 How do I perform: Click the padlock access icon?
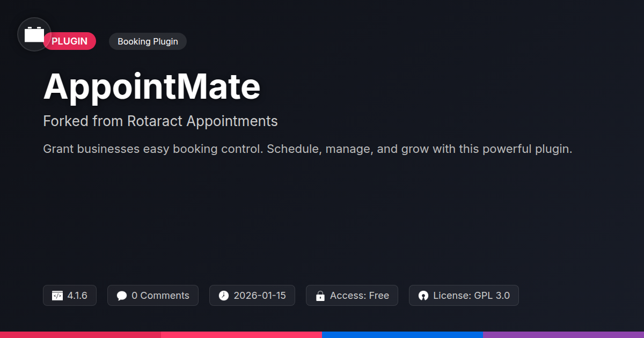coord(320,296)
